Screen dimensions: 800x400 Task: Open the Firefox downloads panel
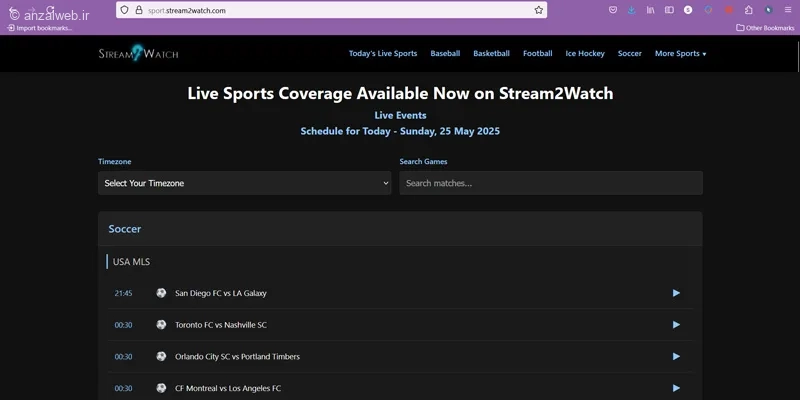click(632, 10)
